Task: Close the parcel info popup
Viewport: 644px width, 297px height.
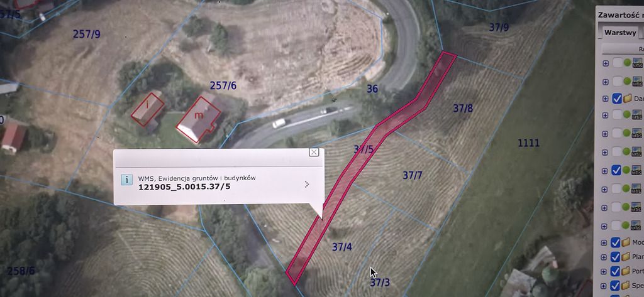Action: pyautogui.click(x=314, y=152)
